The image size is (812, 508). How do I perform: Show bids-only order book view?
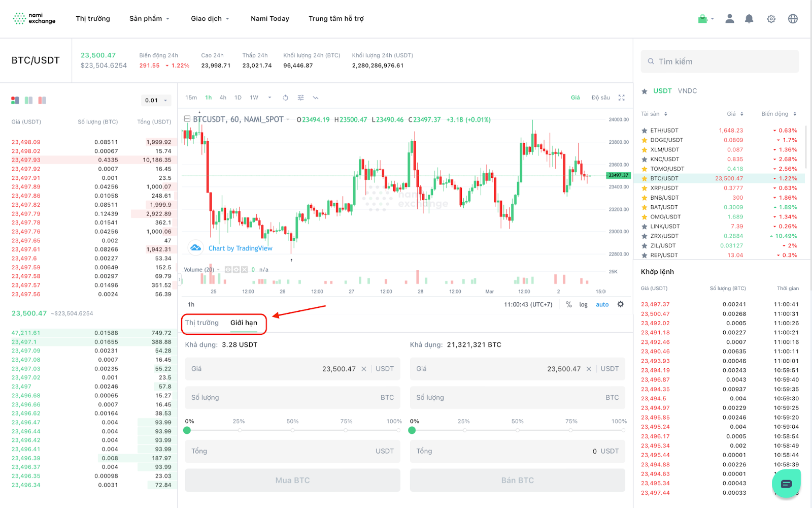29,101
